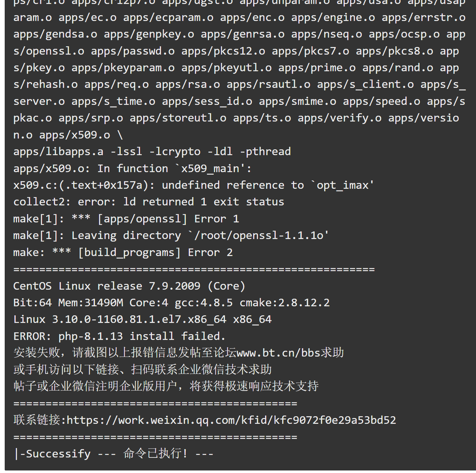Click the 'make: *** [build_programs] Error 2' line
476x473 pixels.
(x=123, y=252)
